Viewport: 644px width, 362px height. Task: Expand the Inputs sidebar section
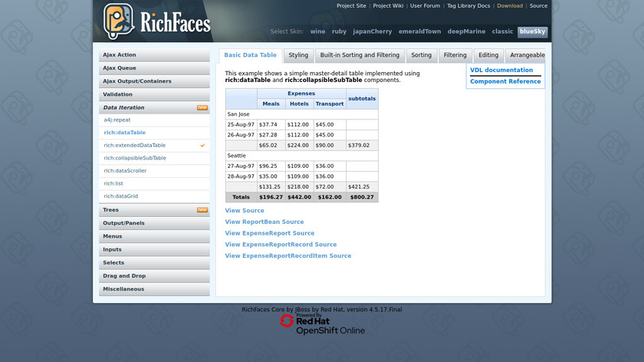(x=154, y=249)
